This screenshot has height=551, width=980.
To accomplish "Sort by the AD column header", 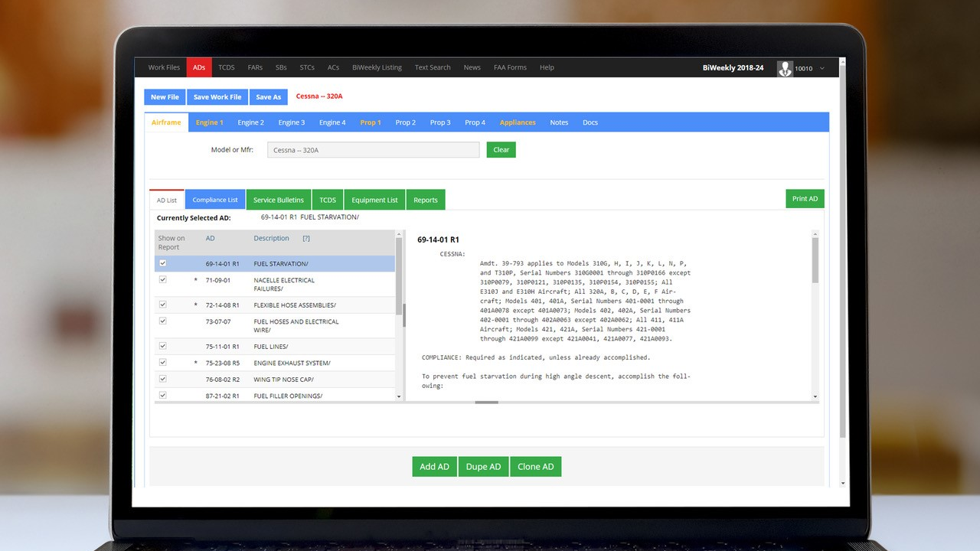I will 210,238.
